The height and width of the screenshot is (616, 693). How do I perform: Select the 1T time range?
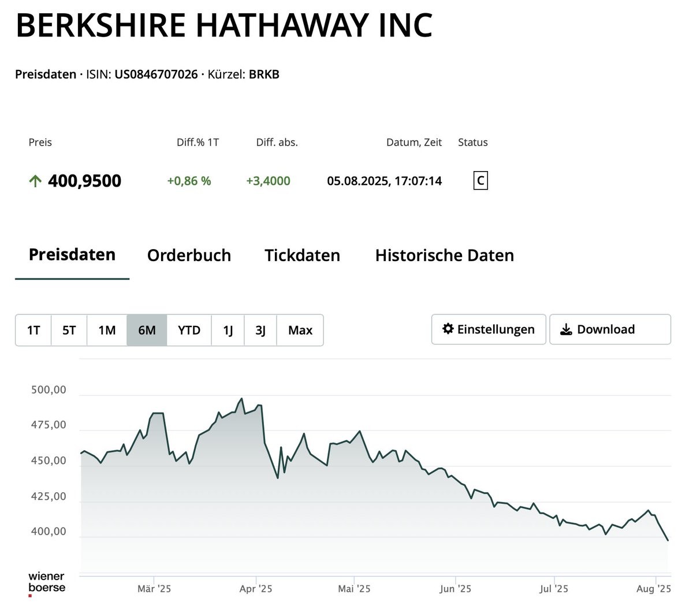pyautogui.click(x=33, y=330)
